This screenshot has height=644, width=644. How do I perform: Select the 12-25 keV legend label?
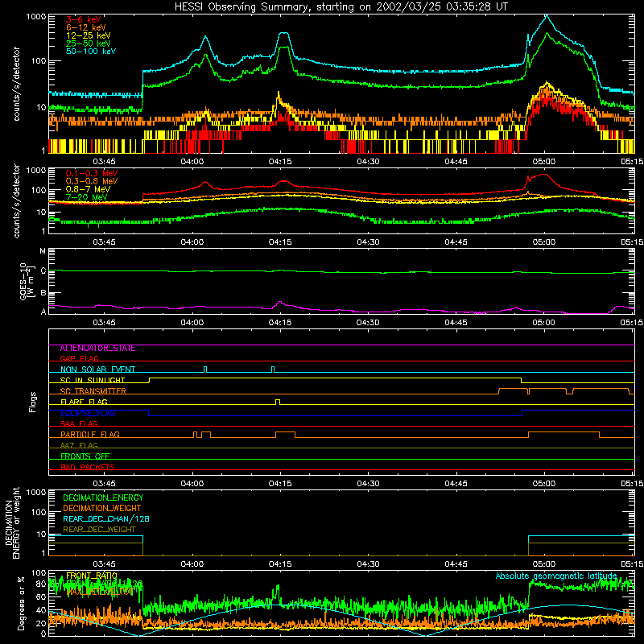88,35
